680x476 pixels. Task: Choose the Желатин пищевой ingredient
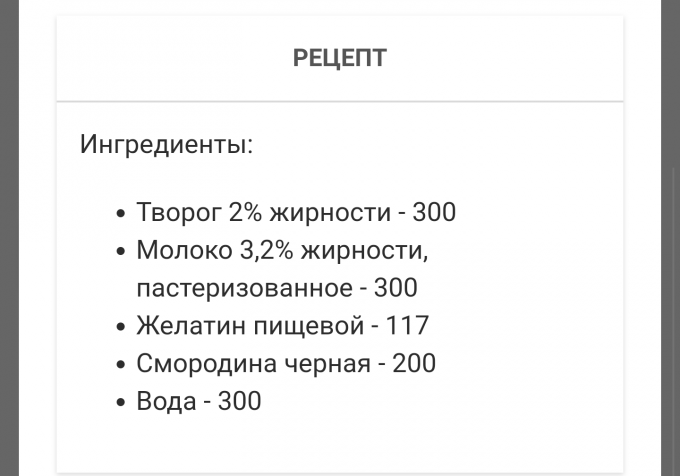(x=249, y=326)
